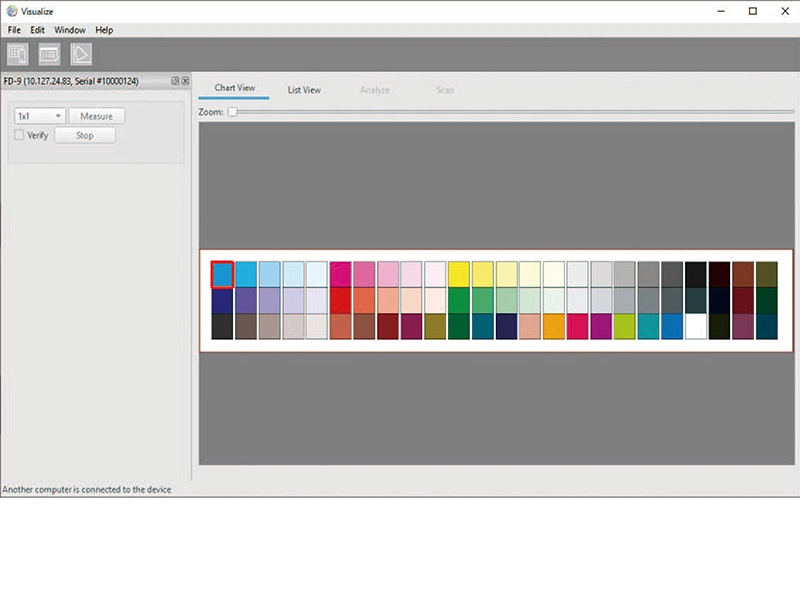Click the connection status message bar
The height and width of the screenshot is (600, 800).
coord(87,489)
